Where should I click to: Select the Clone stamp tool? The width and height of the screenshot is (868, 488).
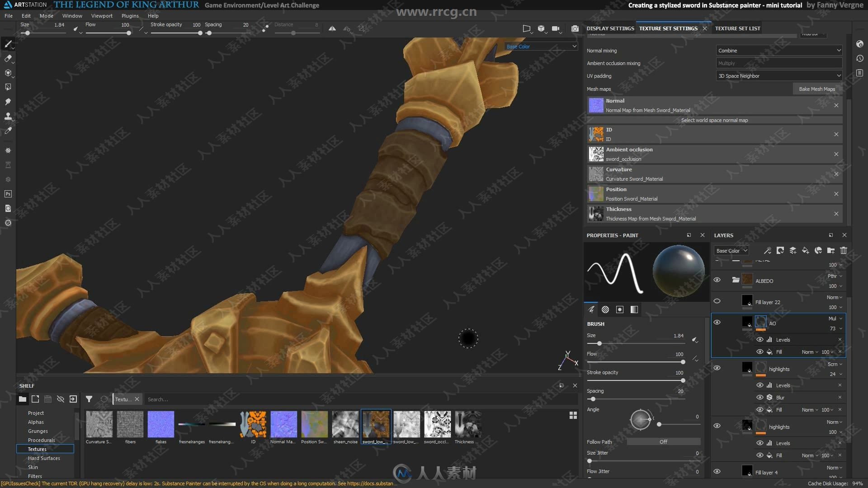click(x=8, y=116)
